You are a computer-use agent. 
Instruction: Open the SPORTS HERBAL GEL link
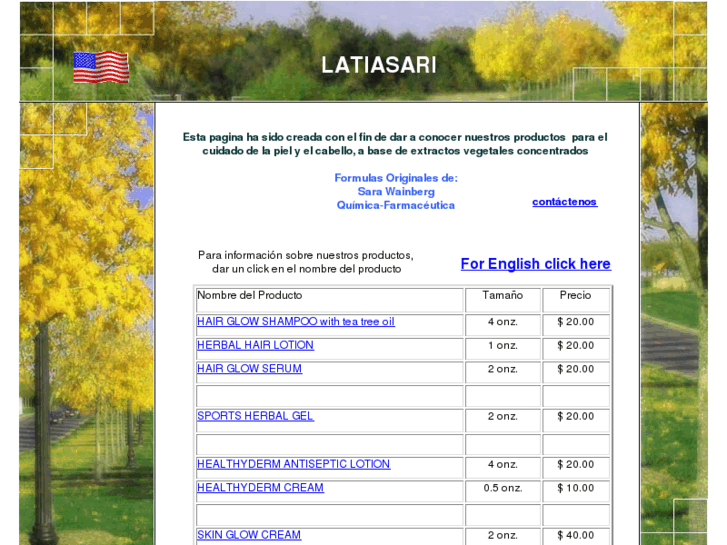pos(255,416)
